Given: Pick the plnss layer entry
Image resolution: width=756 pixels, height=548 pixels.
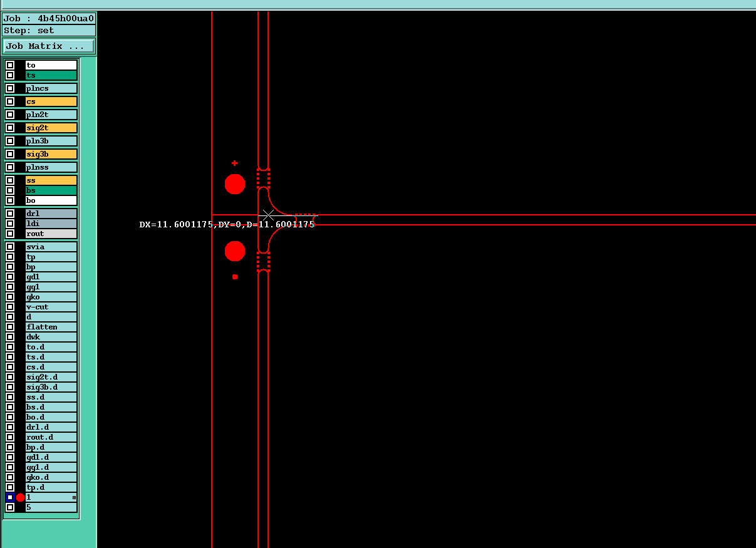Looking at the screenshot, I should point(51,167).
